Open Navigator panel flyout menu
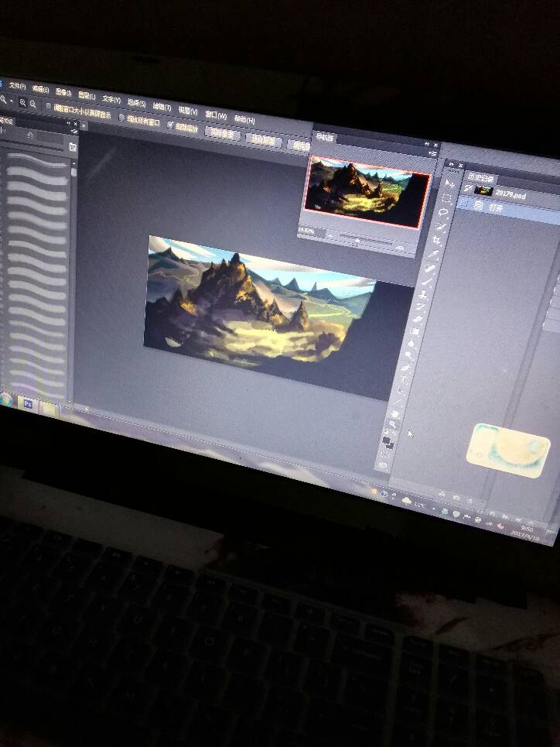Viewport: 560px width, 747px height. [x=432, y=153]
